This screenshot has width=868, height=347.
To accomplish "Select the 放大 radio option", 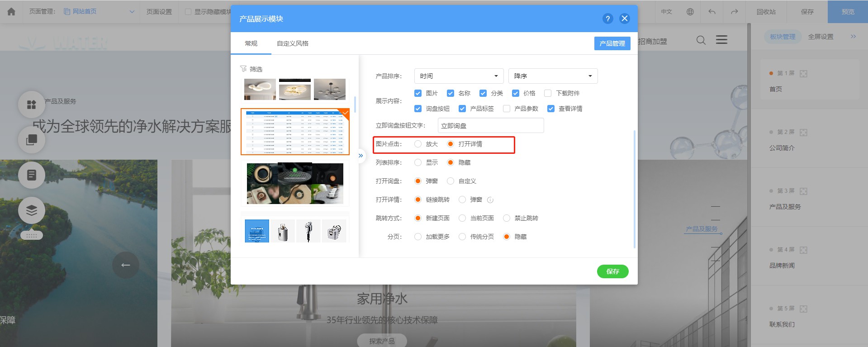I will [x=418, y=144].
